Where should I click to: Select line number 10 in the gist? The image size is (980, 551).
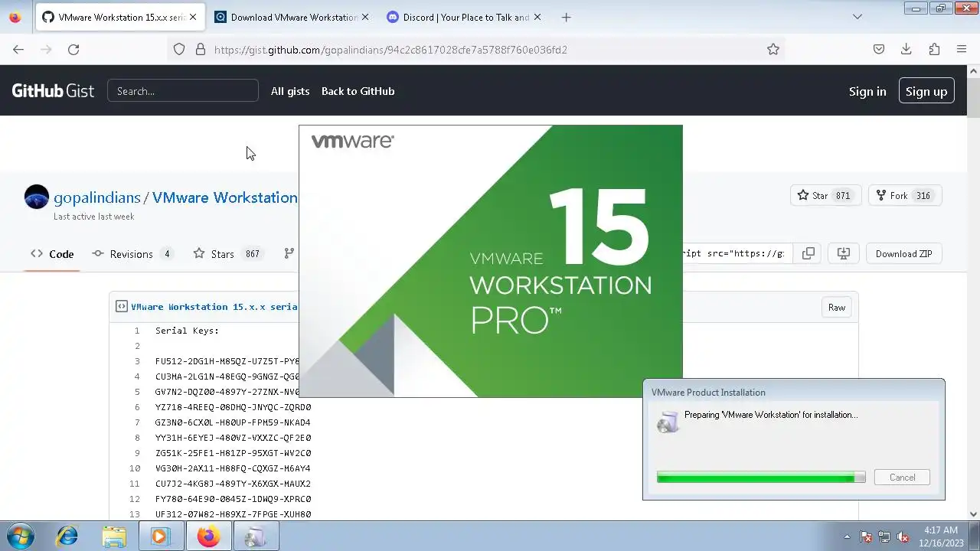[x=135, y=468]
